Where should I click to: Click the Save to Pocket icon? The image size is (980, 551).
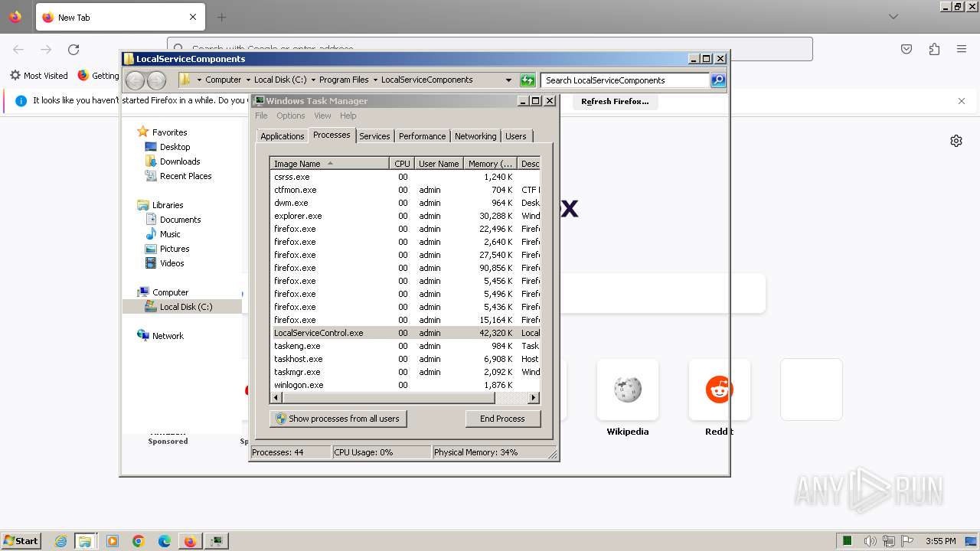point(906,50)
